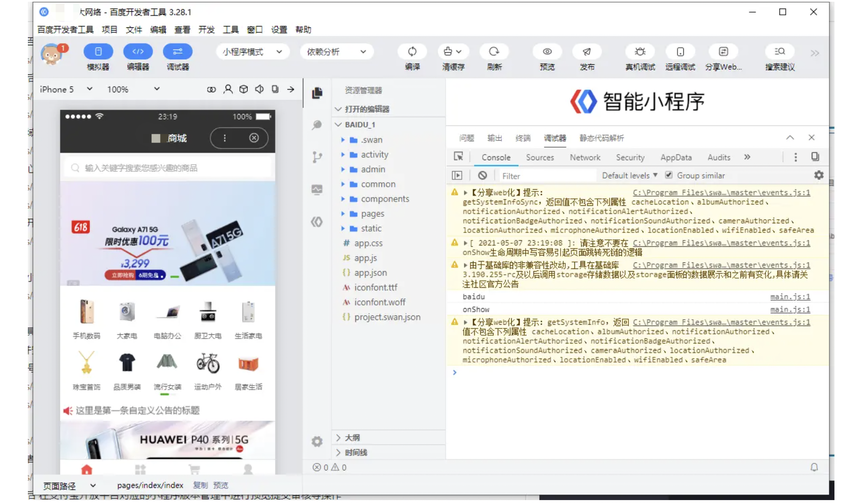The height and width of the screenshot is (504, 851).
Task: Click the simulator forward arrow icon
Action: [290, 89]
